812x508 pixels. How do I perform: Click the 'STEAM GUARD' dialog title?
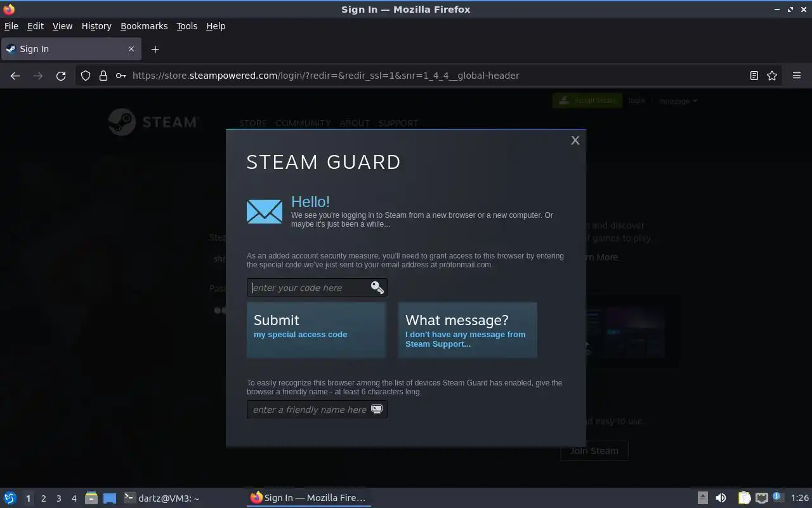click(x=324, y=162)
